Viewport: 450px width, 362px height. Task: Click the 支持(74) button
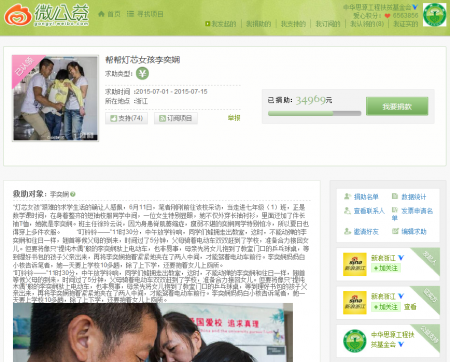(126, 118)
